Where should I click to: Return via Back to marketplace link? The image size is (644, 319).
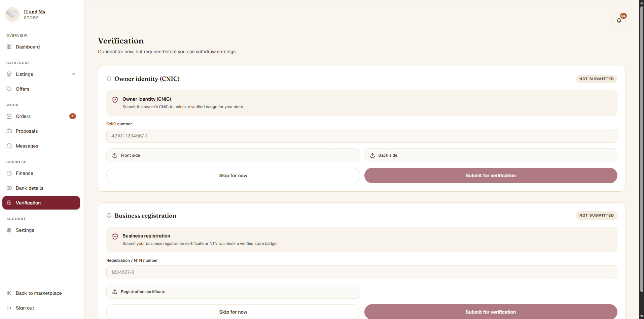[41, 293]
